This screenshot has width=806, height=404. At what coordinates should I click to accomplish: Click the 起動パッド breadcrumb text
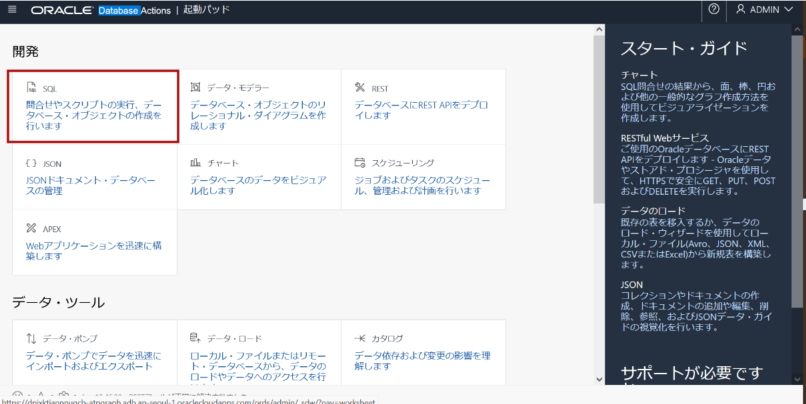pyautogui.click(x=207, y=10)
